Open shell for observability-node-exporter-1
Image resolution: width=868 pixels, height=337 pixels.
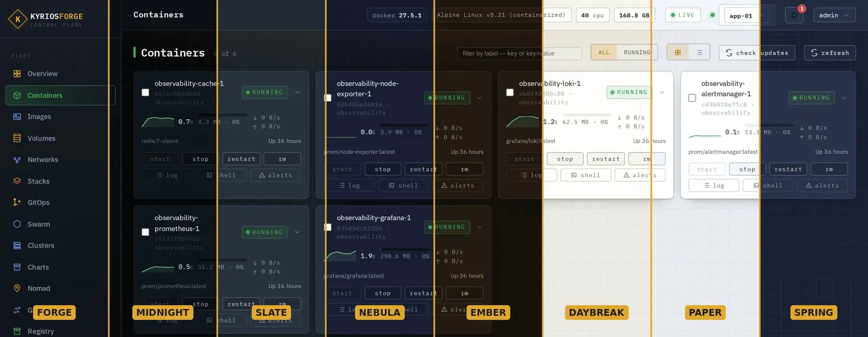point(404,185)
